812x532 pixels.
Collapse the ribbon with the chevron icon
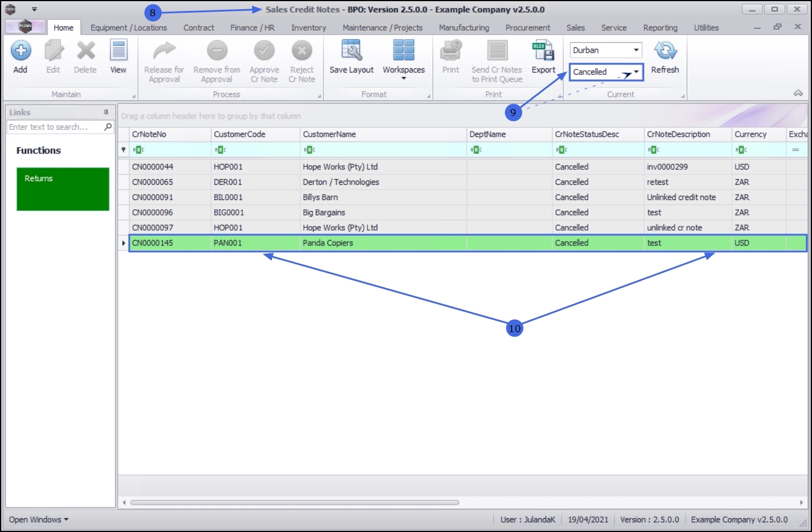[x=798, y=93]
